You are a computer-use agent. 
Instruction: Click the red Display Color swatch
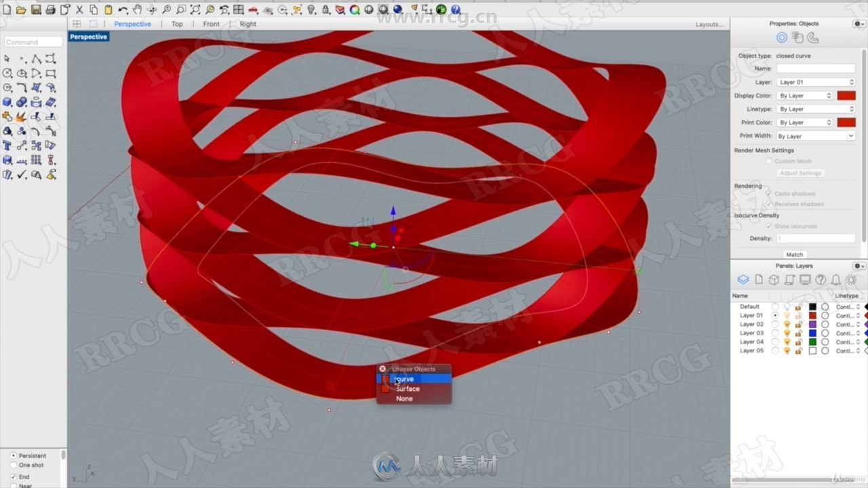846,96
